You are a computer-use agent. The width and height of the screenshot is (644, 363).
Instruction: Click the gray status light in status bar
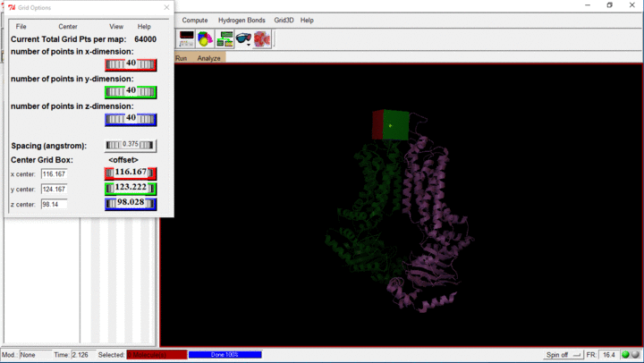coord(636,355)
